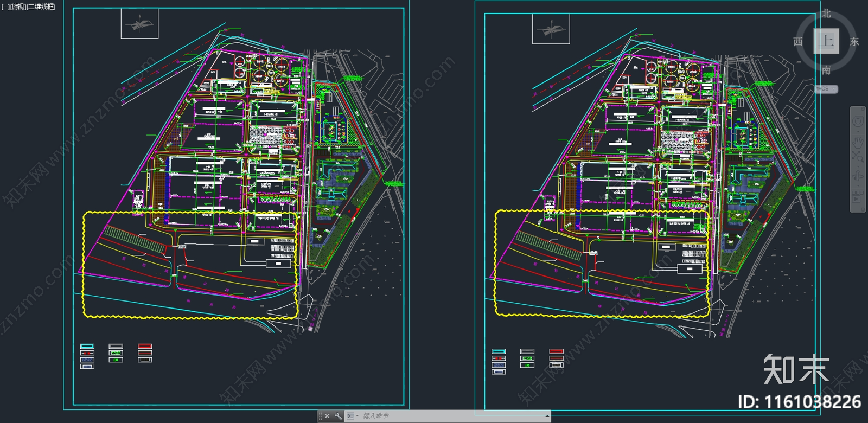Open the 俯视 view controls menu
868x423 pixels.
[18, 7]
